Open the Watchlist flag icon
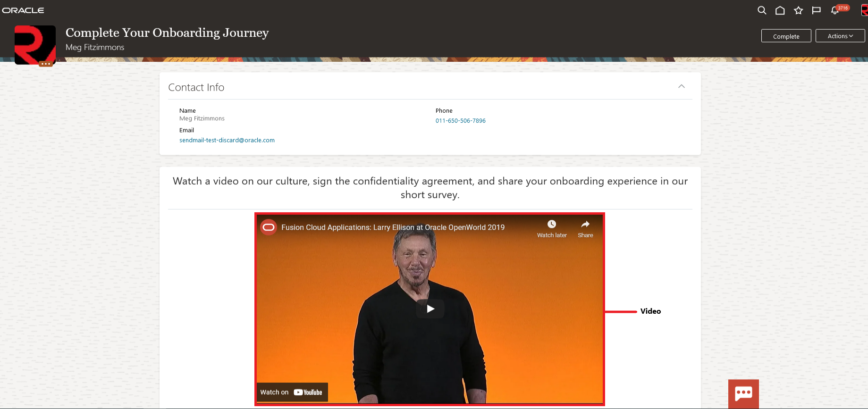 coord(817,10)
